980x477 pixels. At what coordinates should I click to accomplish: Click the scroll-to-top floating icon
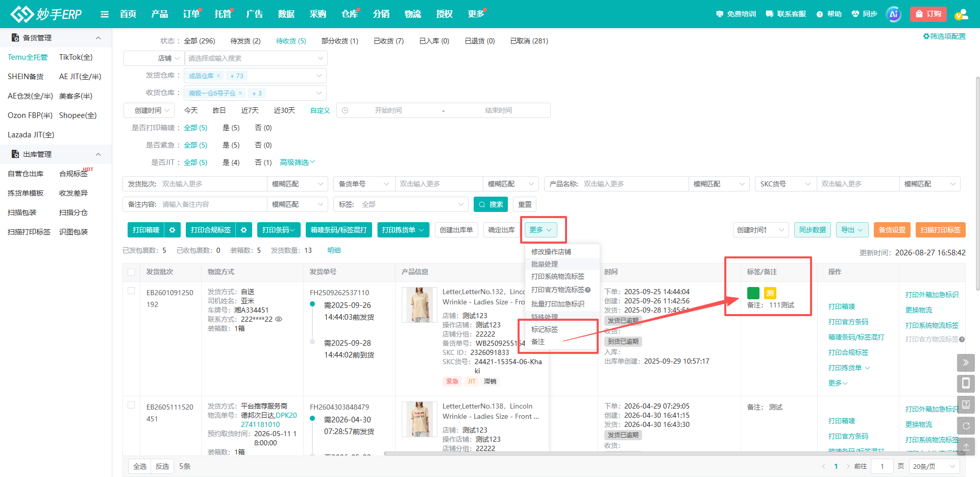pos(966,446)
